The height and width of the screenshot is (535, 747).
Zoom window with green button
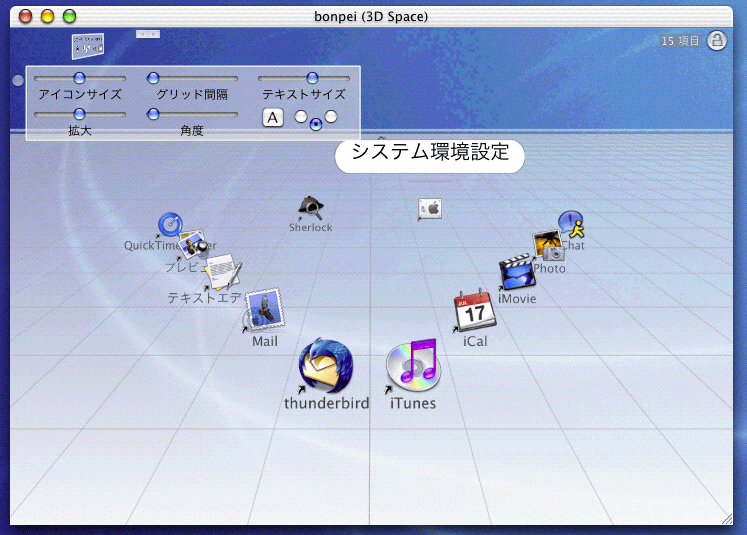coord(69,16)
